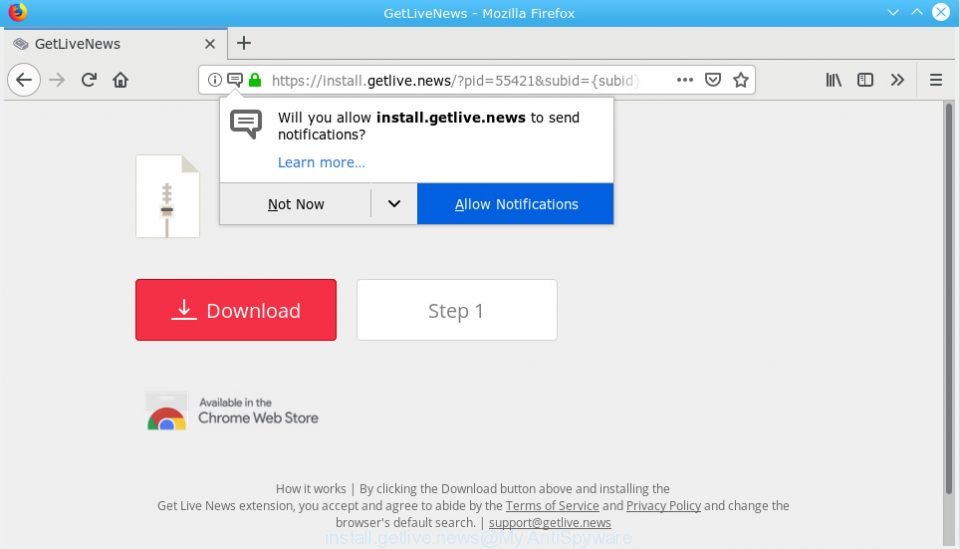The image size is (960, 549).
Task: Open the Privacy Policy link
Action: click(x=664, y=506)
